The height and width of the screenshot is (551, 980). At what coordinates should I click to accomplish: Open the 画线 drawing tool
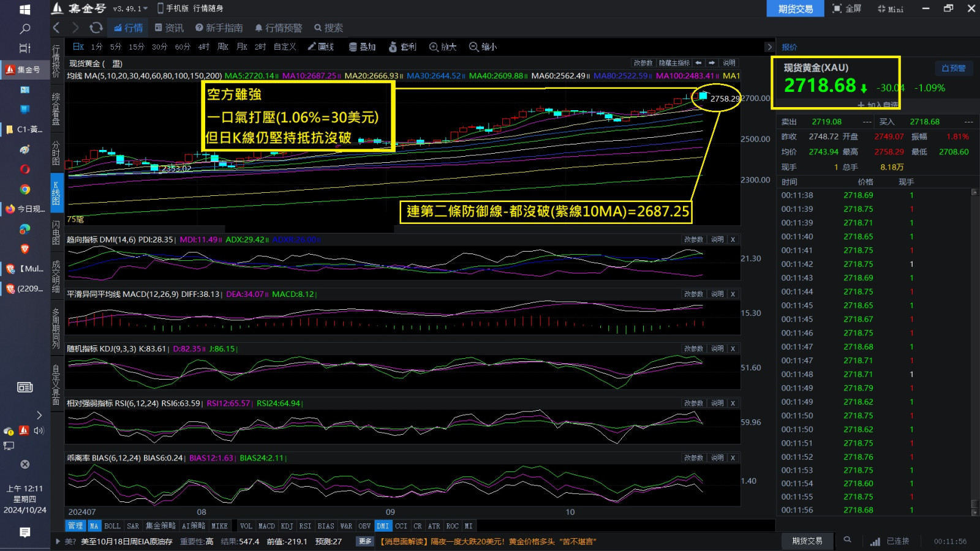(321, 47)
